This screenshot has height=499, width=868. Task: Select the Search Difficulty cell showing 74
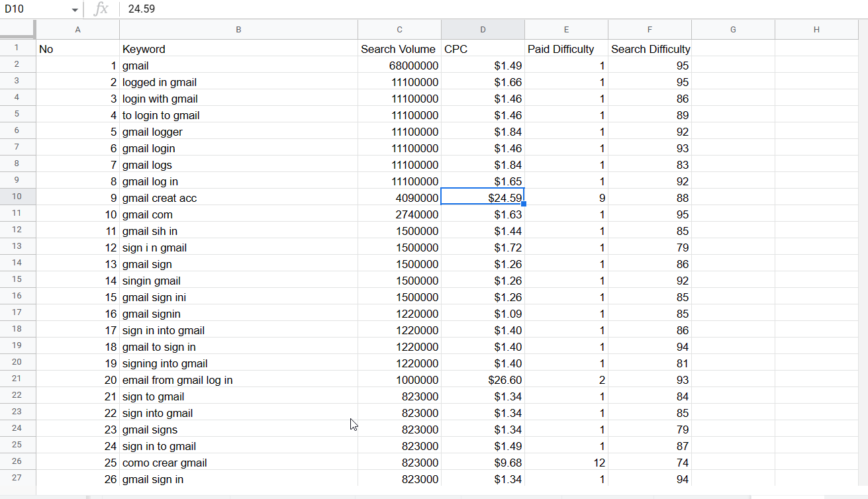[650, 463]
